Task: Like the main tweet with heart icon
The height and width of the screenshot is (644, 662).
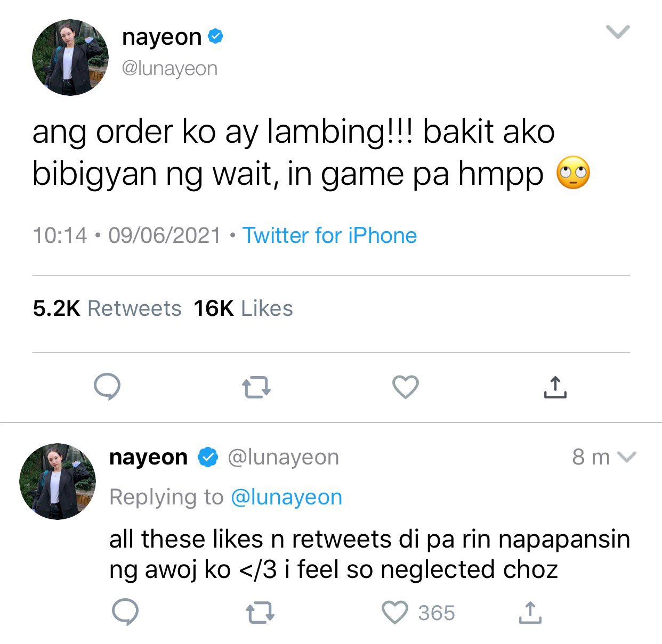Action: [x=406, y=387]
